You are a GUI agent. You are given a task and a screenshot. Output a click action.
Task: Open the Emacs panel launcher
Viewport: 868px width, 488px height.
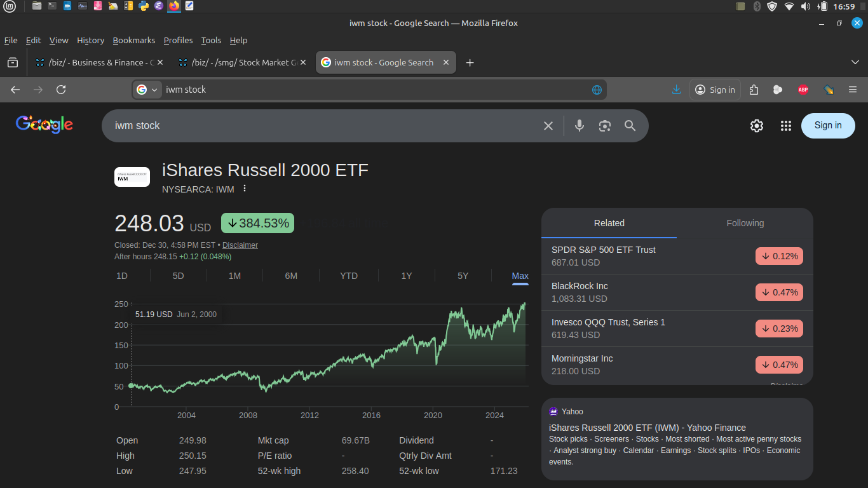[159, 6]
